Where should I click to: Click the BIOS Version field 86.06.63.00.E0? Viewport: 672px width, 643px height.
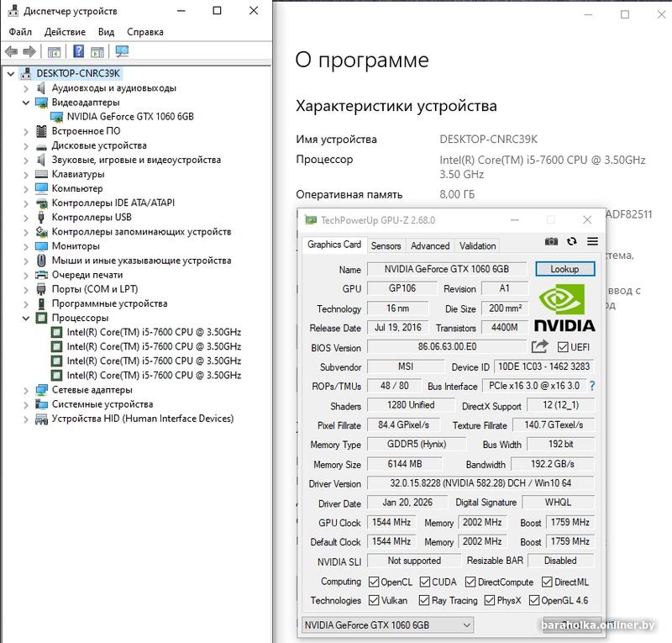click(x=447, y=346)
